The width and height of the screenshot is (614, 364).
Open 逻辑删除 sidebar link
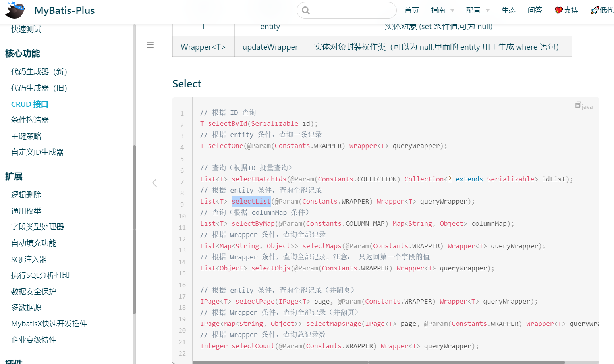(x=26, y=195)
